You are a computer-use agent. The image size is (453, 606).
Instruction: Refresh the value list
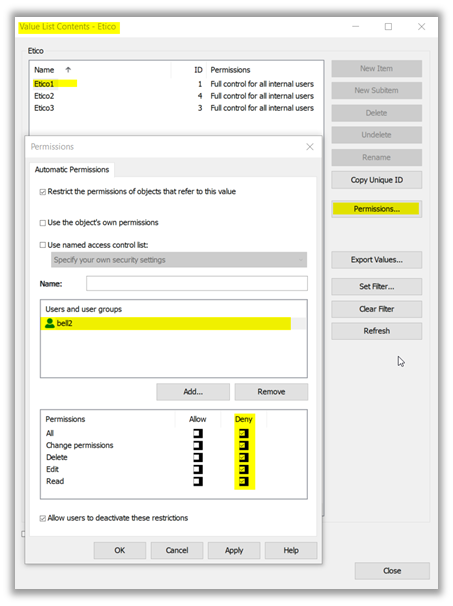[376, 331]
